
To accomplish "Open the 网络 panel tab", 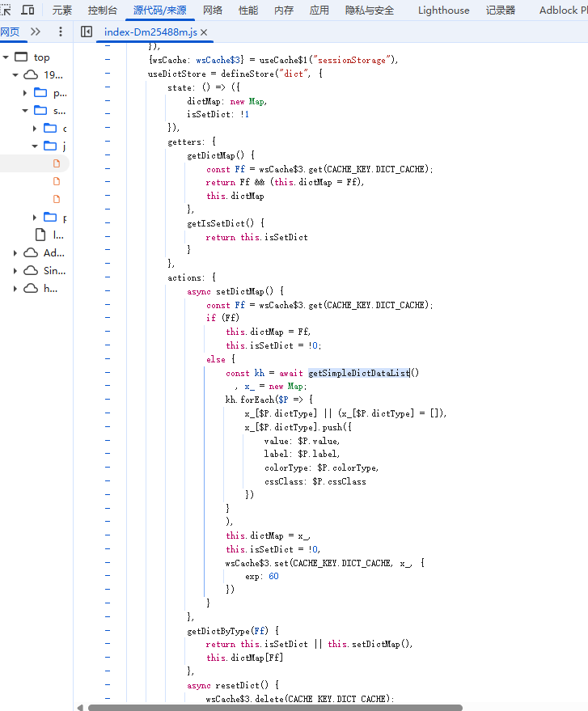I will [x=213, y=10].
